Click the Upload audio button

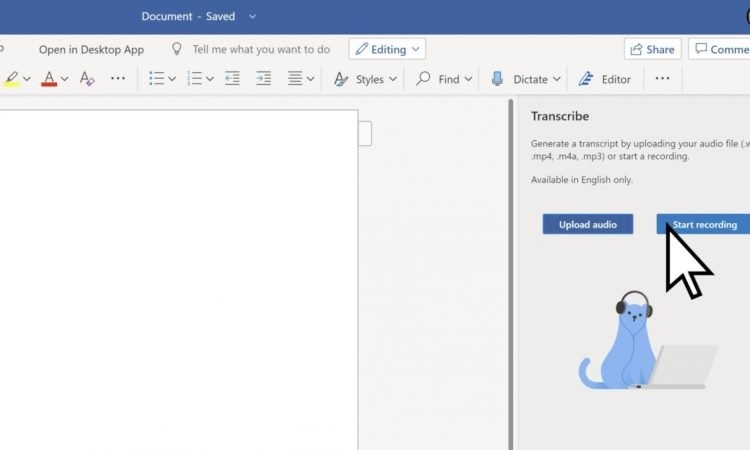coord(588,224)
